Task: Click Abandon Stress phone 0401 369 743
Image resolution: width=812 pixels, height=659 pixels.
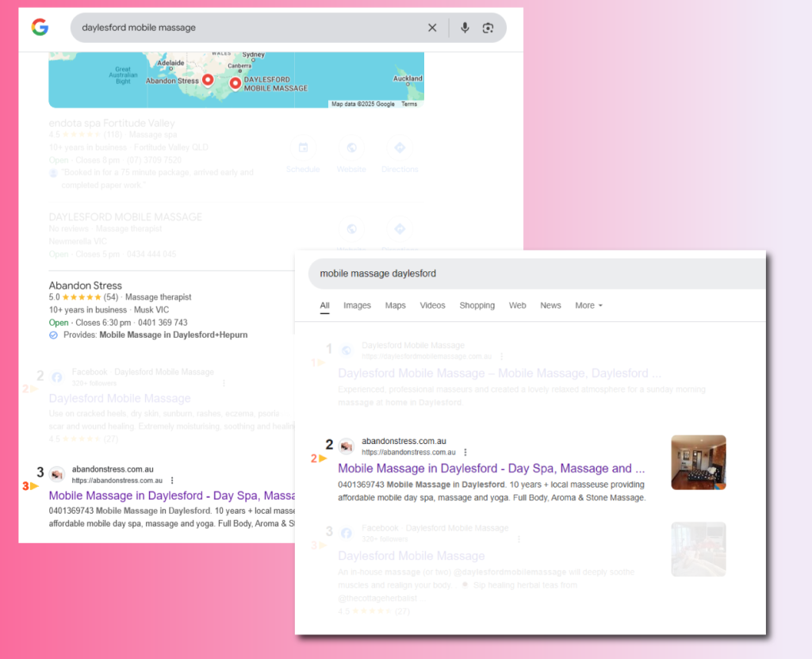Action: [x=163, y=323]
